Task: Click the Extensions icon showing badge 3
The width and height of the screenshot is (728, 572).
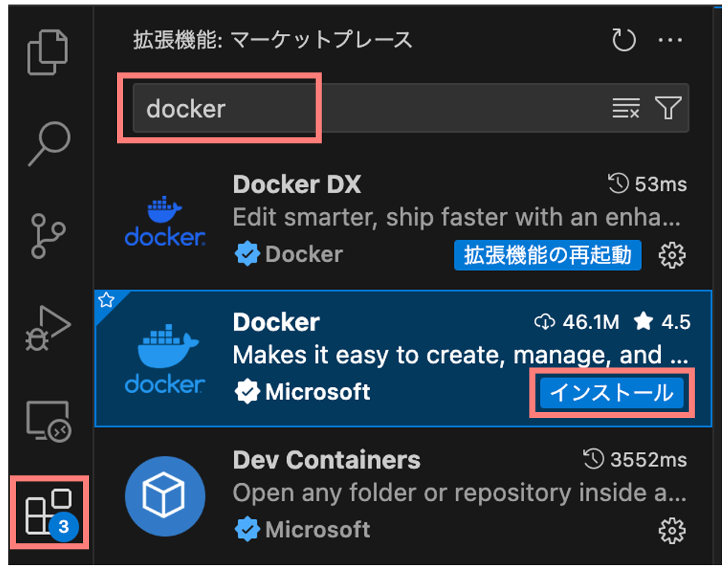Action: 47,513
